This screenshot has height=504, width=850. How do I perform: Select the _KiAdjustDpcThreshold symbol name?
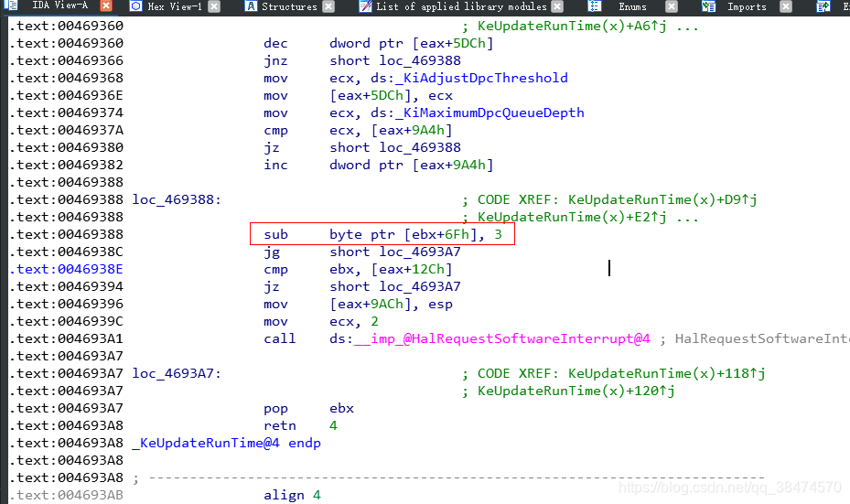coord(482,78)
